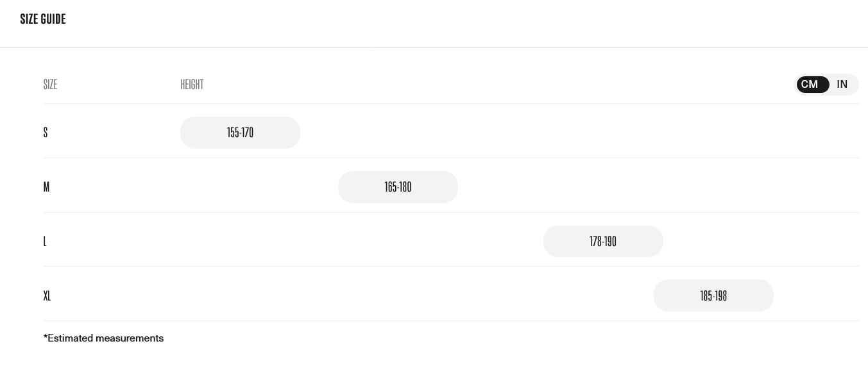The height and width of the screenshot is (380, 868).
Task: Click the divider line below SIZE GUIDE title
Action: click(434, 47)
